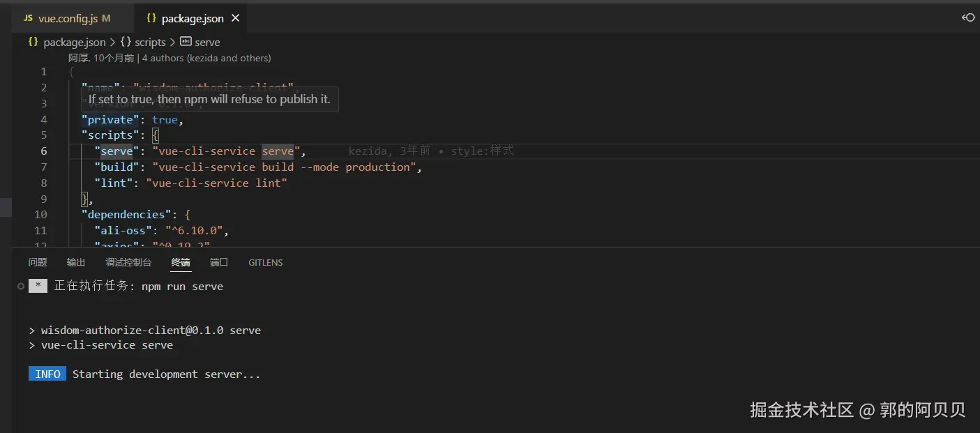
Task: Click the JS file icon on vue.config.js tab
Action: point(28,18)
